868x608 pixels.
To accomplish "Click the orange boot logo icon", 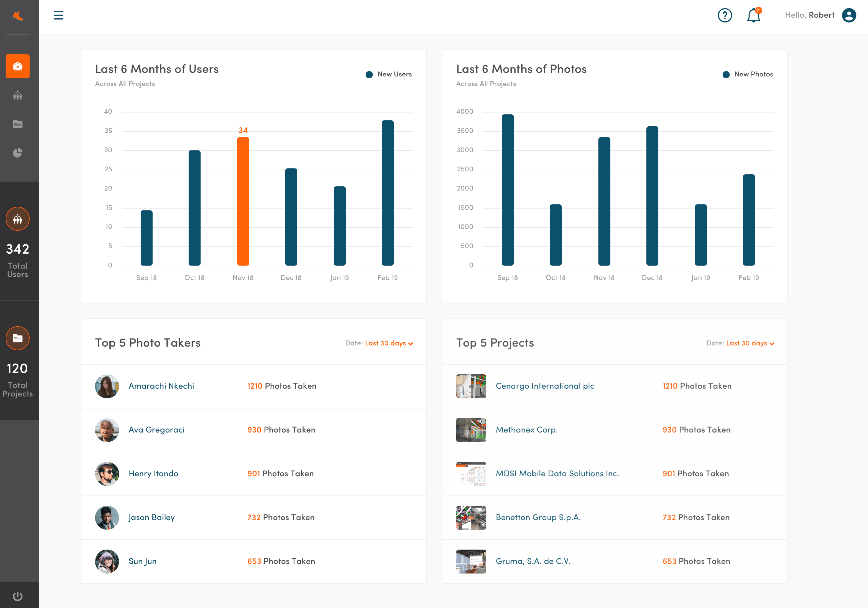I will coord(18,15).
